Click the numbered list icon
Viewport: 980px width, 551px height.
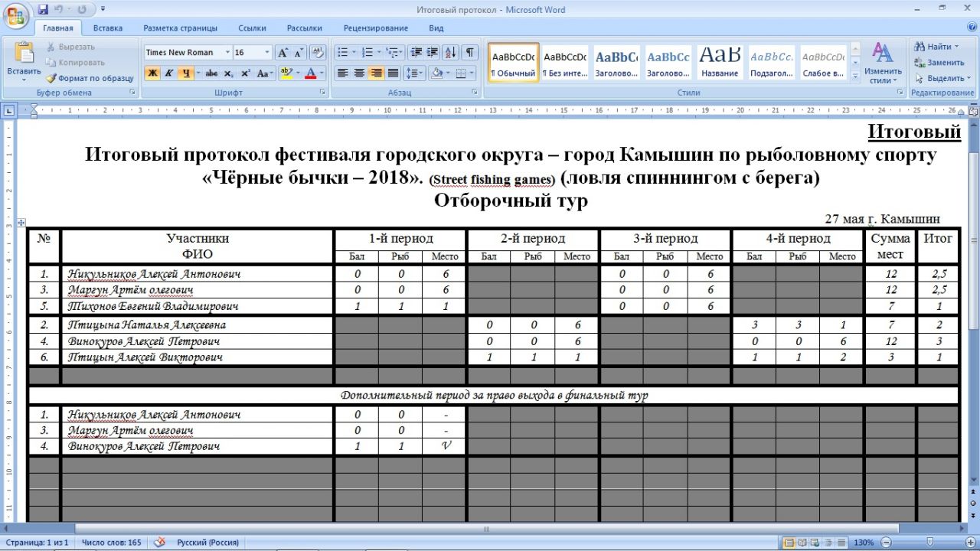[x=367, y=53]
